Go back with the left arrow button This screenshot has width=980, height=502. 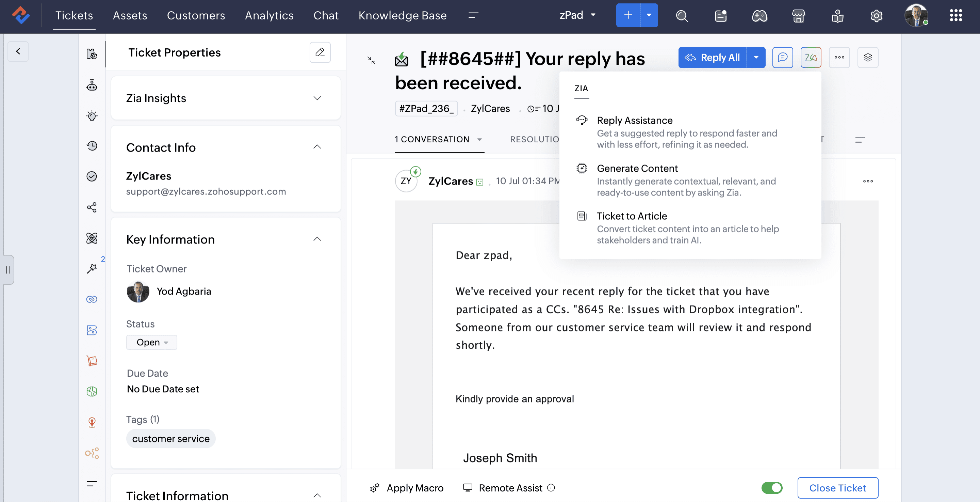pyautogui.click(x=18, y=51)
